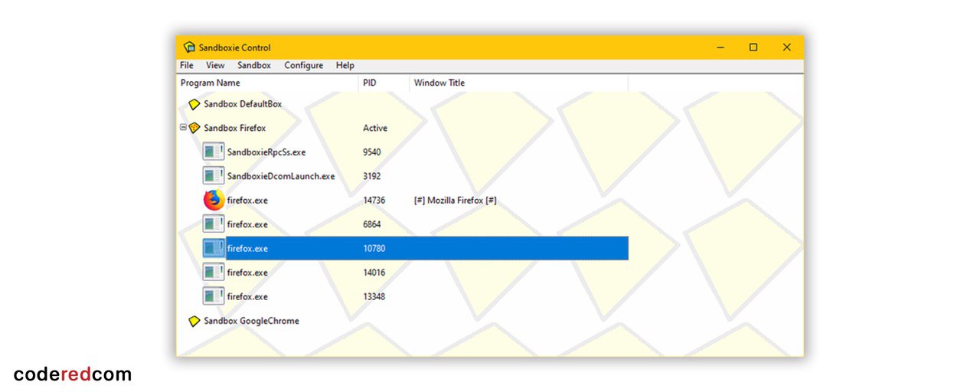Click the PID value 14016

374,273
